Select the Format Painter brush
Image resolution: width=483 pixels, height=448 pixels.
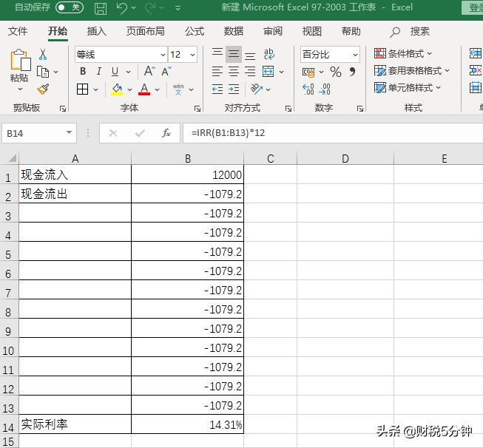[x=43, y=89]
